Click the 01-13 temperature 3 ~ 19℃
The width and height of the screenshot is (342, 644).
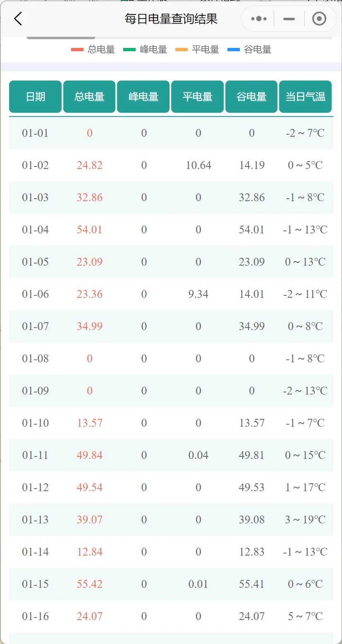(305, 520)
